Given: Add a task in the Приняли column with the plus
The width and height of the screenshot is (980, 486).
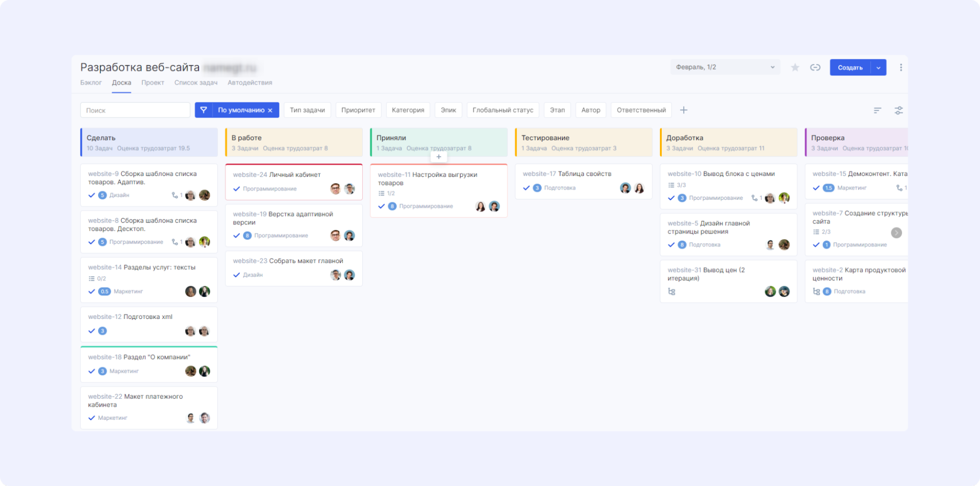Looking at the screenshot, I should (x=439, y=157).
